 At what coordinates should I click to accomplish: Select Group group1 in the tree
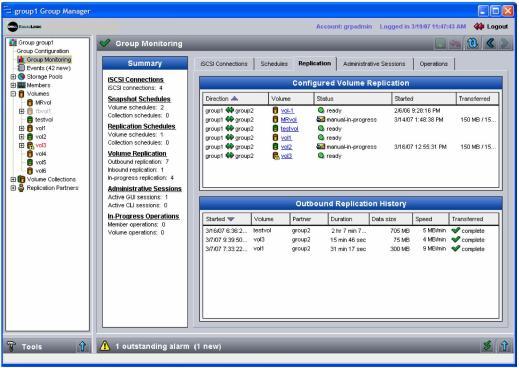[36, 42]
